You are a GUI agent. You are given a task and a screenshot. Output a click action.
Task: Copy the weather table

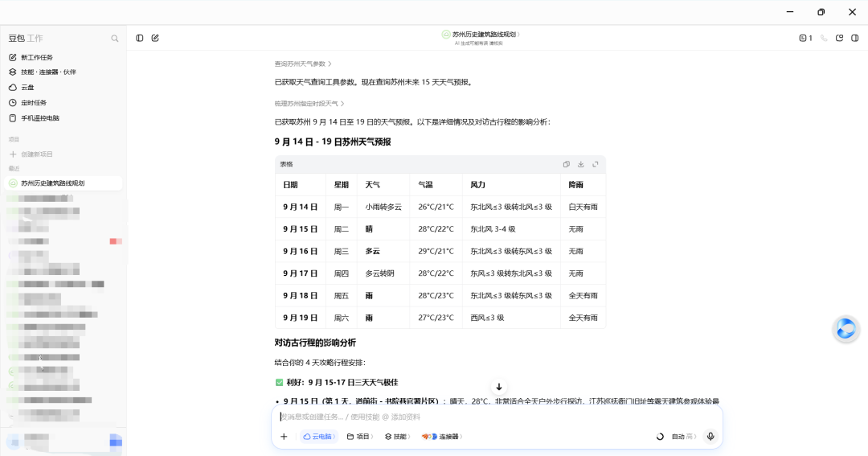(567, 164)
